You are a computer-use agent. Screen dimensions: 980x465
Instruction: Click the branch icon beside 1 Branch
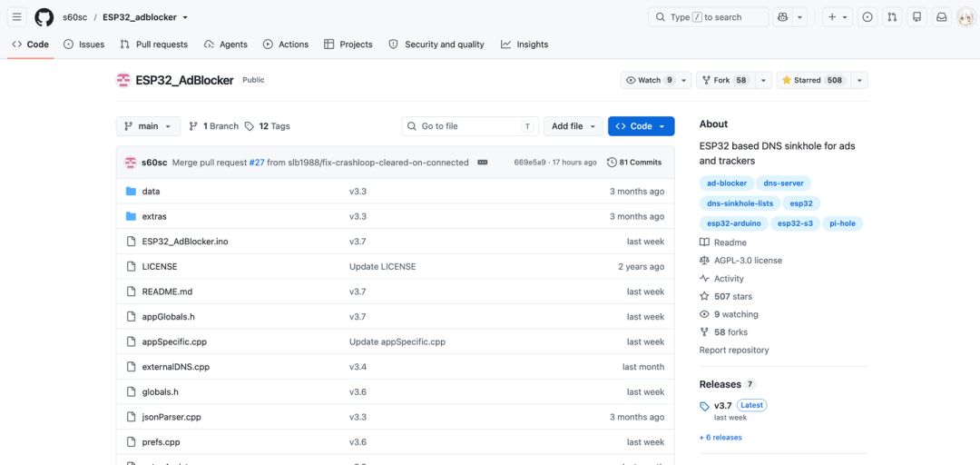(194, 126)
